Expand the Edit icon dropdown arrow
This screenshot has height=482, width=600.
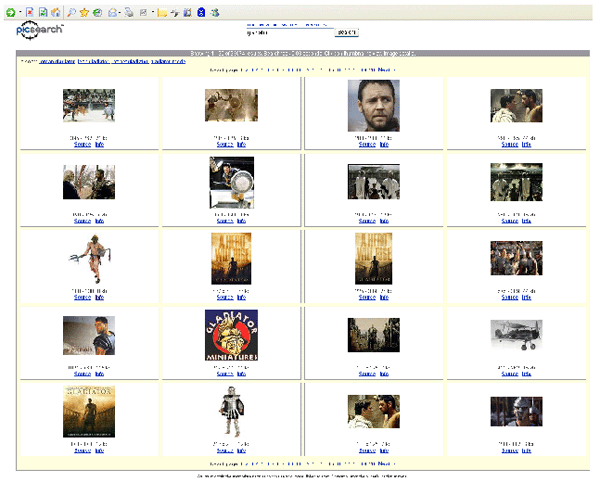pyautogui.click(x=152, y=13)
